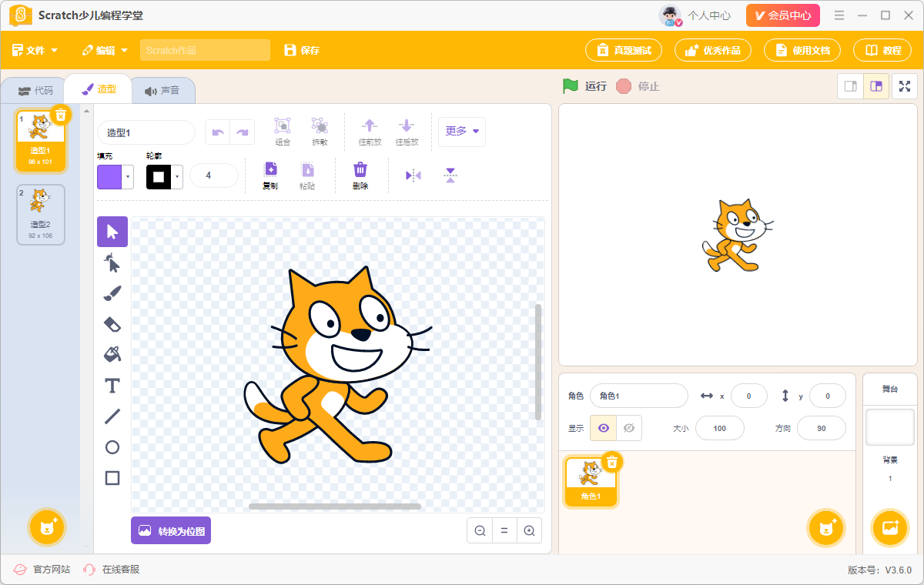Select the line tool

click(x=112, y=416)
